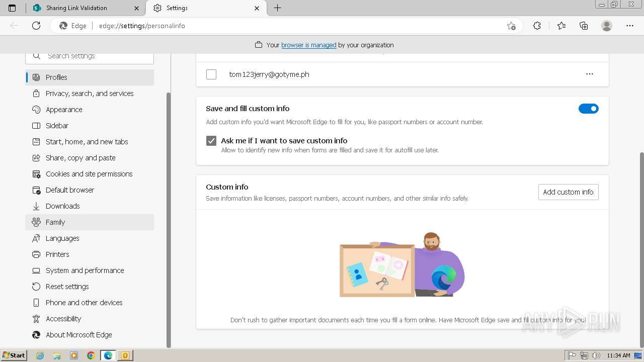Select Start, home, and new tabs
The height and width of the screenshot is (362, 644).
[x=90, y=142]
